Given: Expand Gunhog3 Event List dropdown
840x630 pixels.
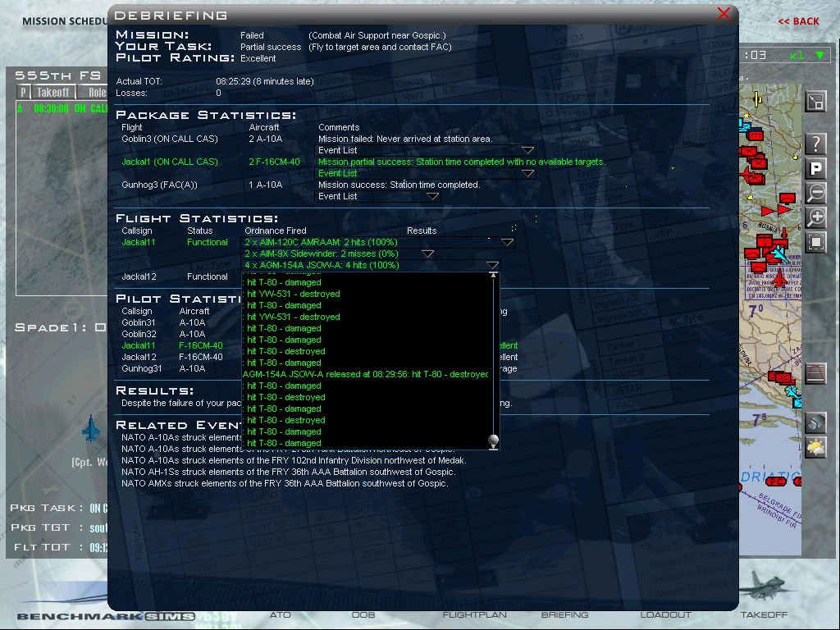Looking at the screenshot, I should click(x=433, y=197).
